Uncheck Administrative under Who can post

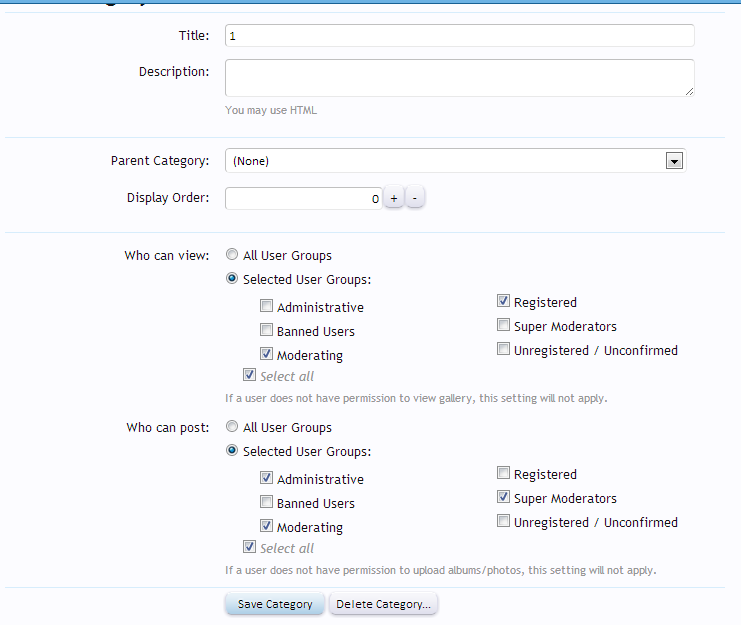click(x=266, y=479)
